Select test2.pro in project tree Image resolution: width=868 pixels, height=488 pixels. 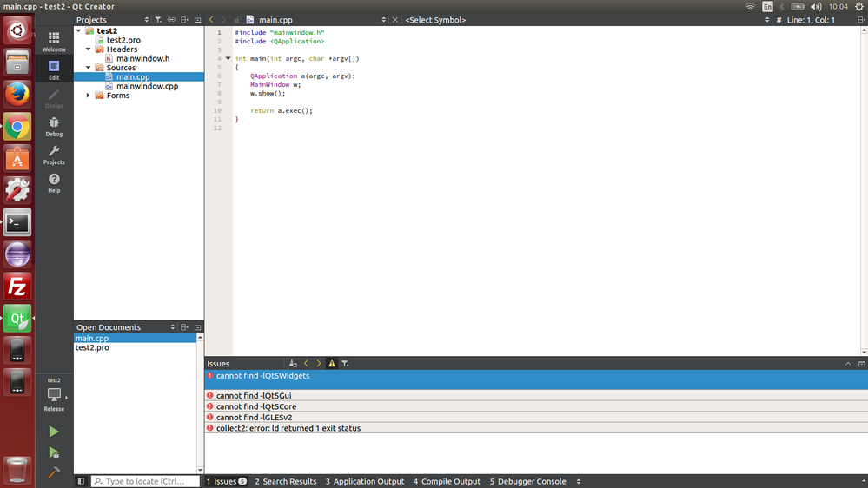tap(123, 40)
